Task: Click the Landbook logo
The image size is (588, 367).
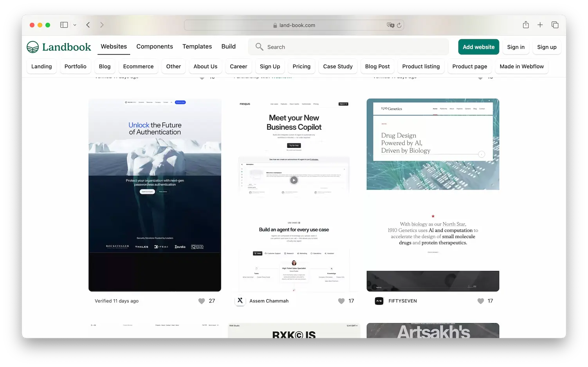Action: click(59, 47)
